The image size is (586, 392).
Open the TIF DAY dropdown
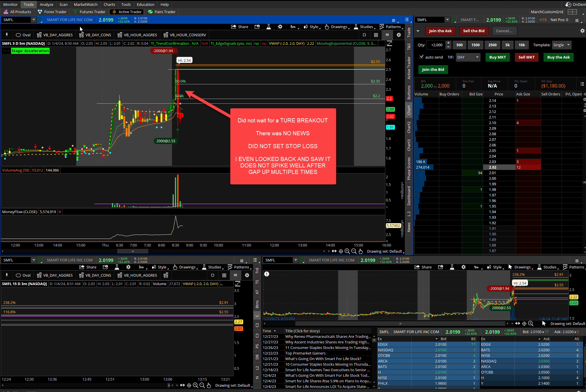point(468,57)
